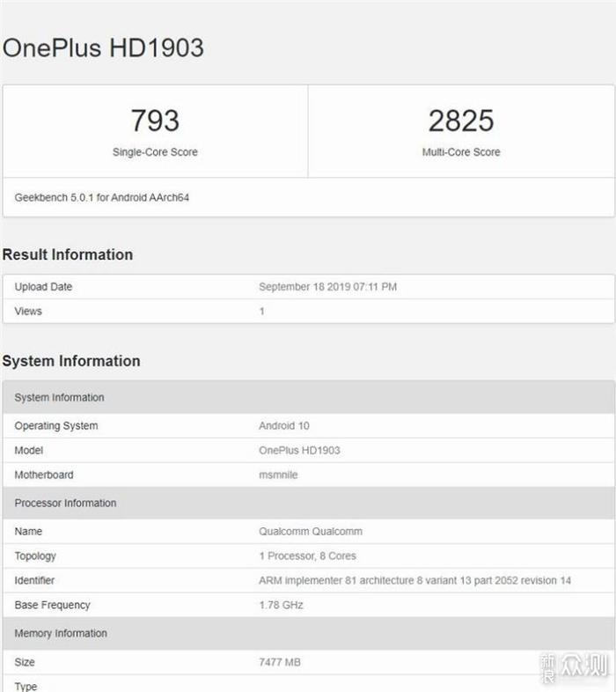Click the 1 Processor, 8 Cores topology value
The image size is (616, 692).
(x=307, y=556)
